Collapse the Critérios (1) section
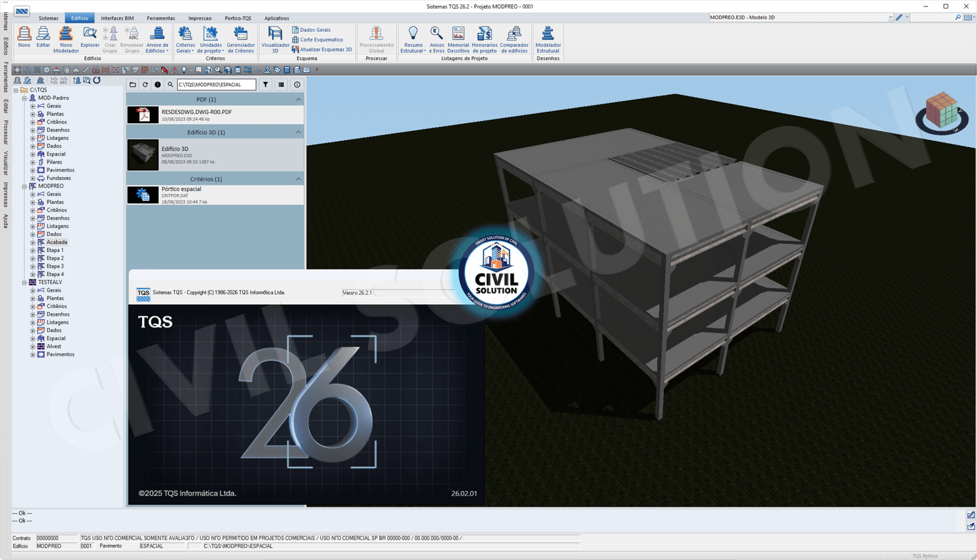 click(298, 179)
